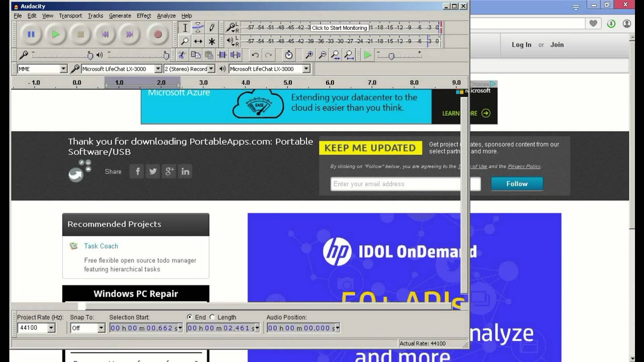This screenshot has height=362, width=644.
Task: Open Audio Position format dropdown arrow
Action: 338,328
